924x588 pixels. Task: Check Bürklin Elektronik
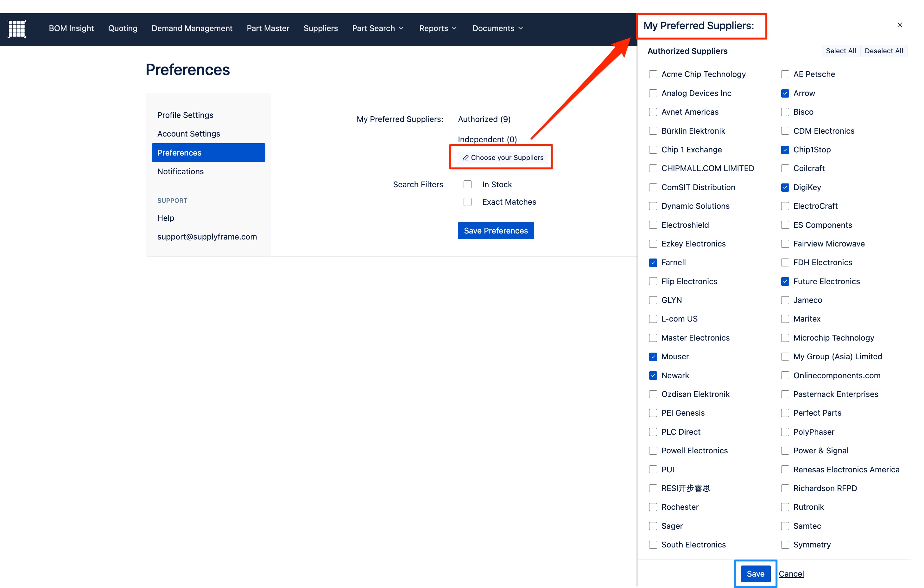(x=653, y=131)
